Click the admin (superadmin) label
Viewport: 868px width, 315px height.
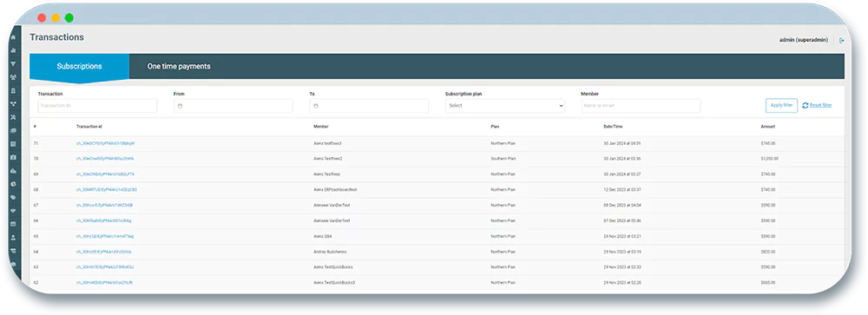pos(803,41)
